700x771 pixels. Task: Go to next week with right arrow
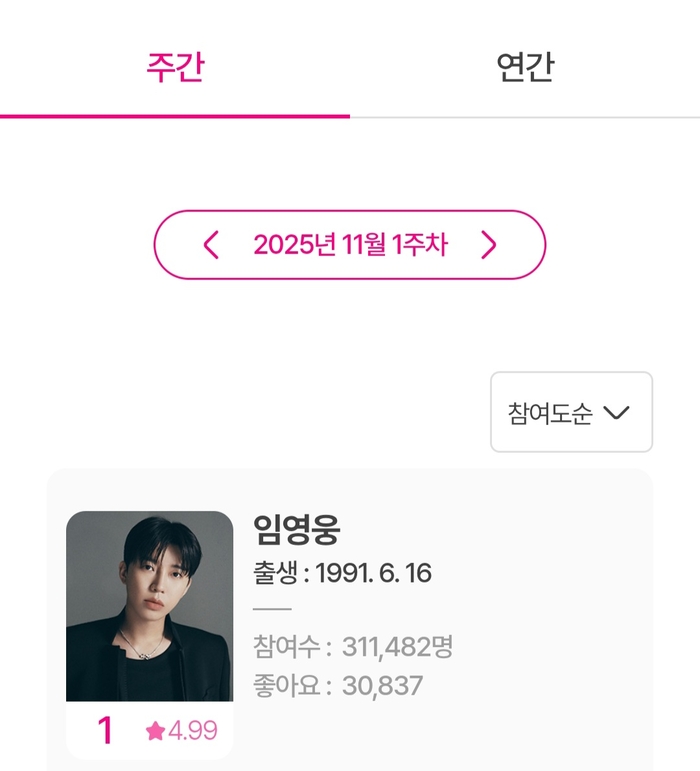click(x=488, y=245)
